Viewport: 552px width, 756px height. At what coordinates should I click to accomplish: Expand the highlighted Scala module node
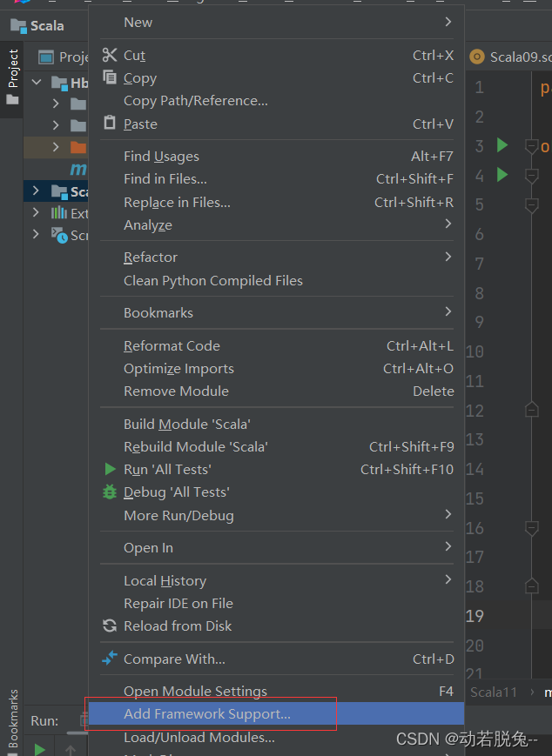click(35, 191)
